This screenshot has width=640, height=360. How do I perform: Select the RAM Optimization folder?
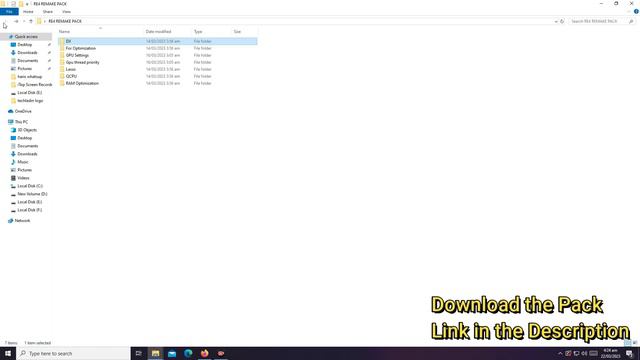(158, 83)
